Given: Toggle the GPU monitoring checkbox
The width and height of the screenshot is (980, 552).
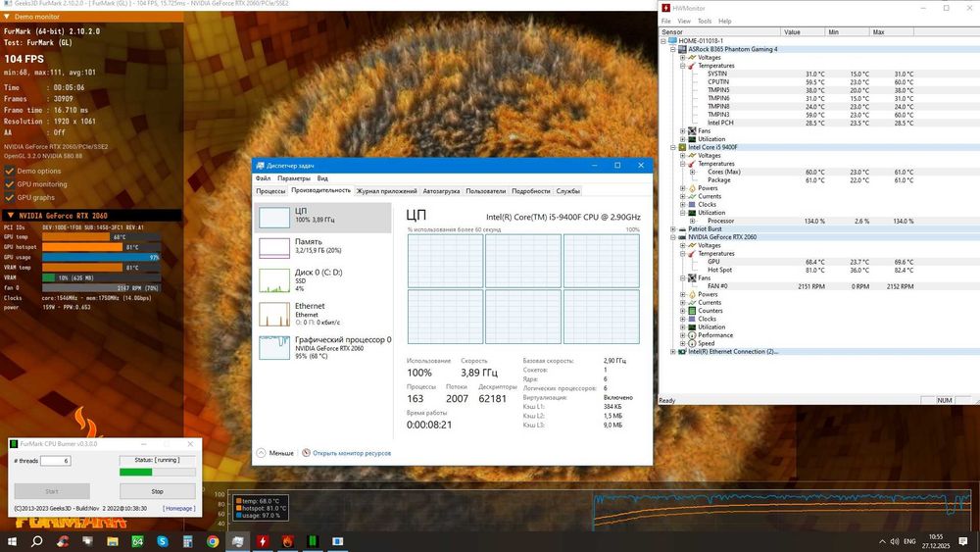Looking at the screenshot, I should (10, 183).
